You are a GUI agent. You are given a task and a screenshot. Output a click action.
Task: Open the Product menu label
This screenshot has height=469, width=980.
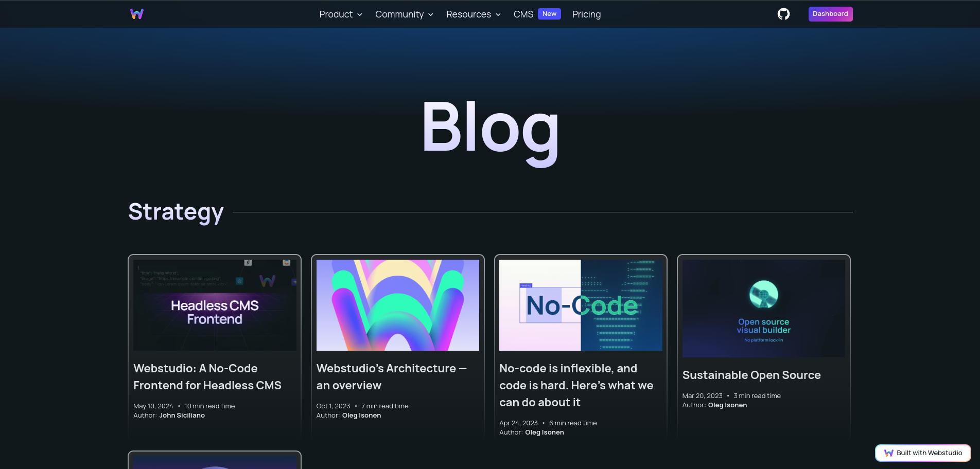click(336, 14)
